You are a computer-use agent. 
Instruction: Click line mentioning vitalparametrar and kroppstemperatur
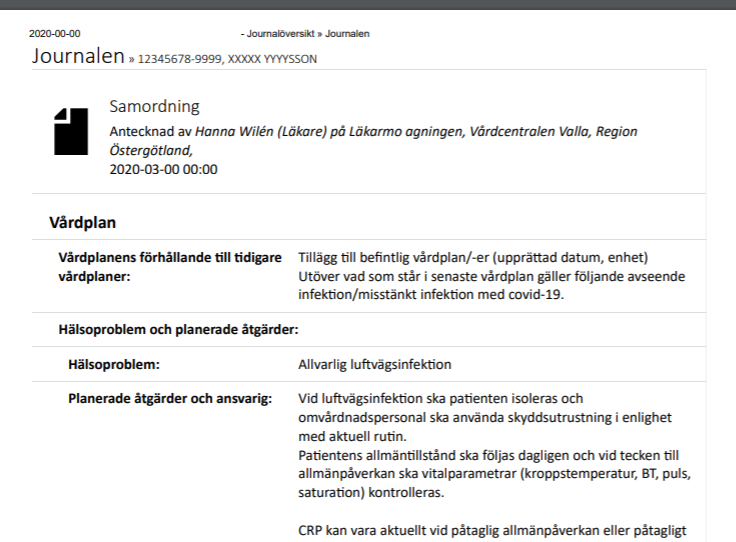[494, 474]
